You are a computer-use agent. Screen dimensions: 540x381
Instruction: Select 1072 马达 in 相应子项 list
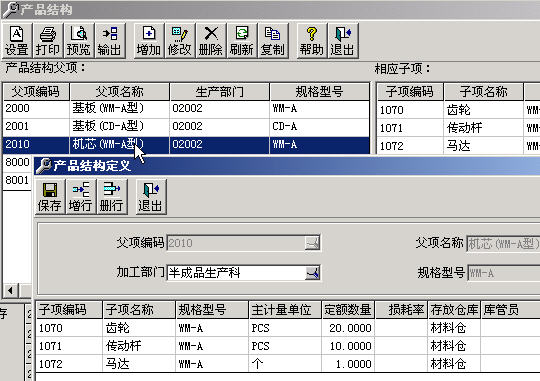pyautogui.click(x=458, y=146)
